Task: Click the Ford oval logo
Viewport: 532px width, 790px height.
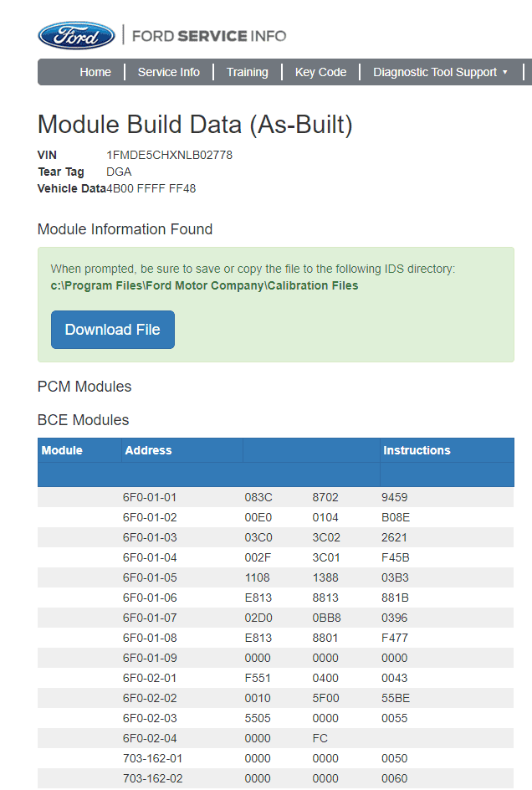Action: (77, 36)
